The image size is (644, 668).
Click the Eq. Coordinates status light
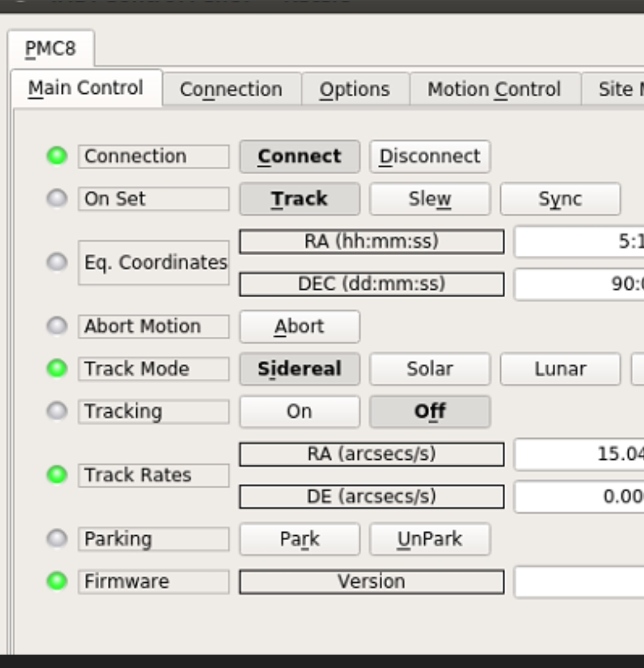57,262
